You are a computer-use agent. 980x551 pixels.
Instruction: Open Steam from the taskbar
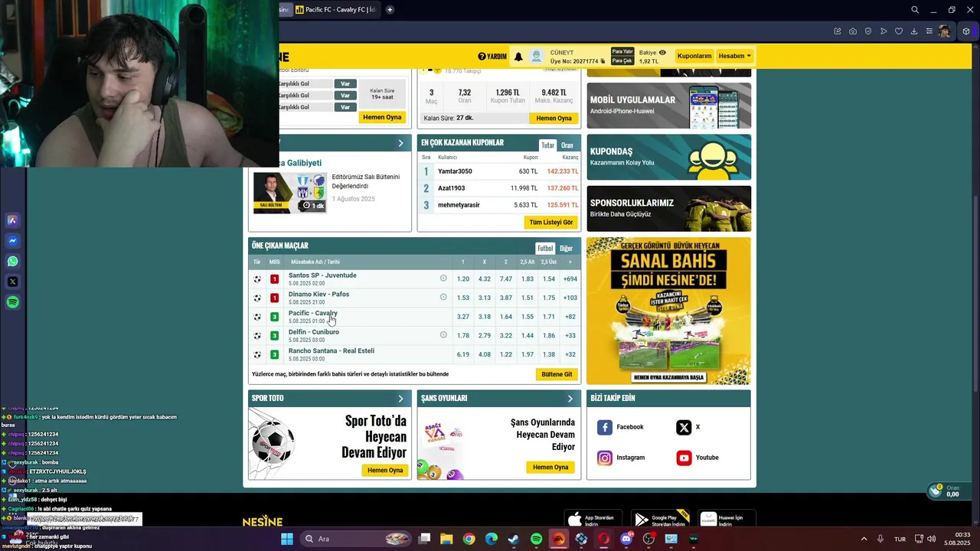coord(514,539)
